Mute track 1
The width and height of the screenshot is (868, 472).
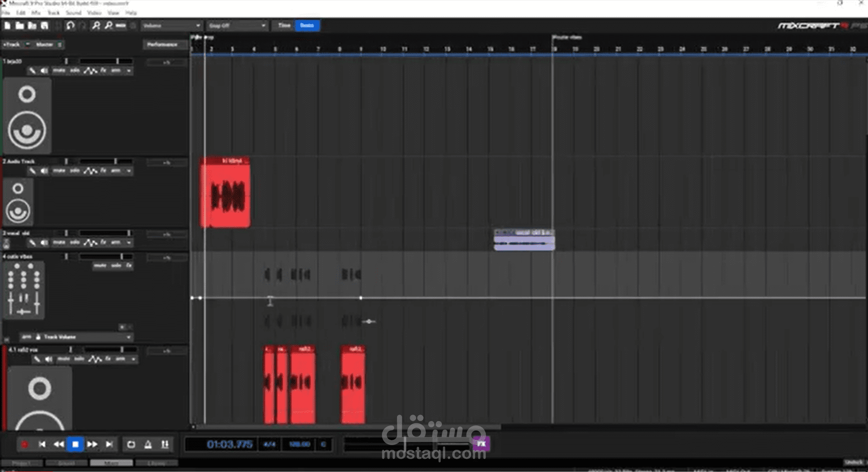pyautogui.click(x=59, y=70)
